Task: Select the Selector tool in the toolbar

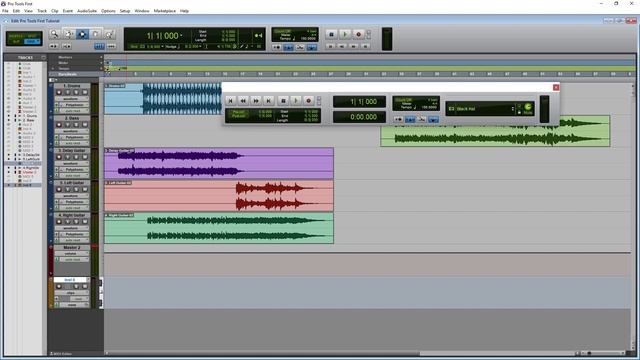Action: [x=82, y=35]
